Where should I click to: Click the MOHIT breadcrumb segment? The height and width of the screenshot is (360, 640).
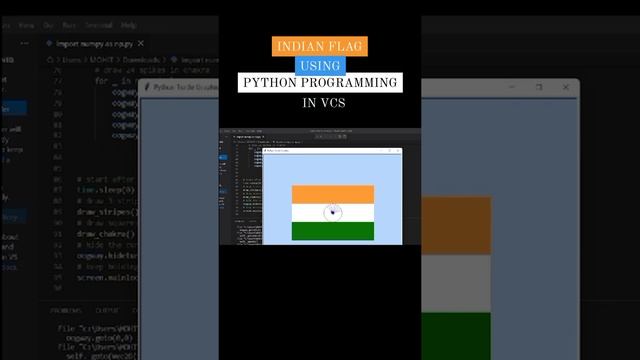point(101,60)
